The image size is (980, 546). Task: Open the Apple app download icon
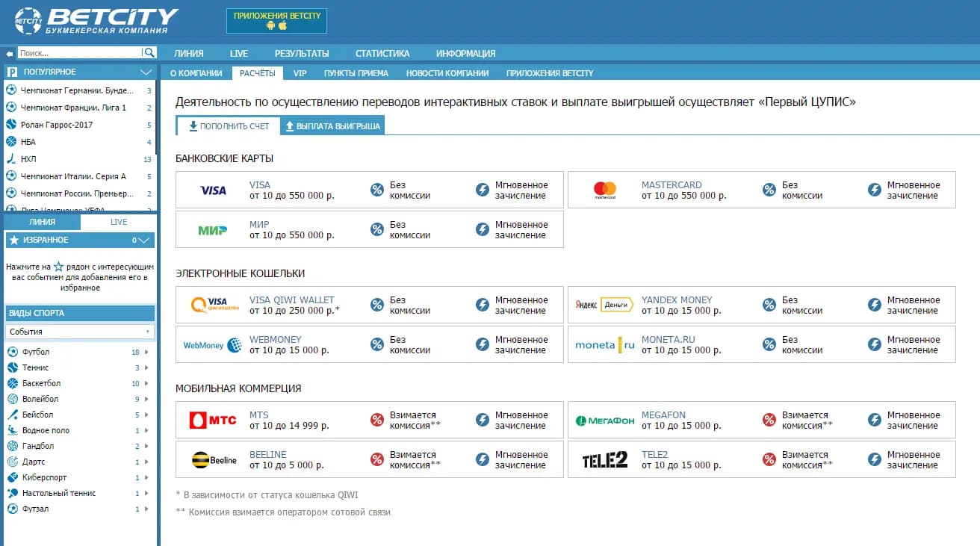pos(283,25)
